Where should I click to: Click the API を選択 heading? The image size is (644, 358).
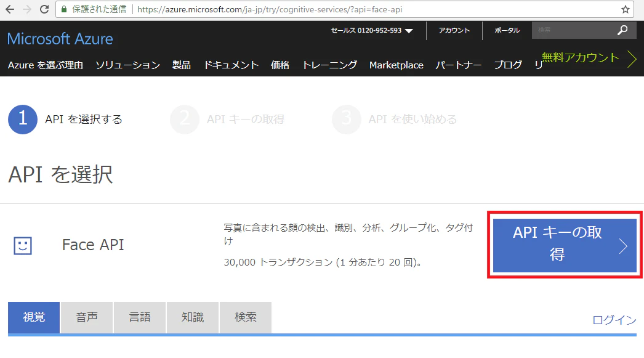60,174
